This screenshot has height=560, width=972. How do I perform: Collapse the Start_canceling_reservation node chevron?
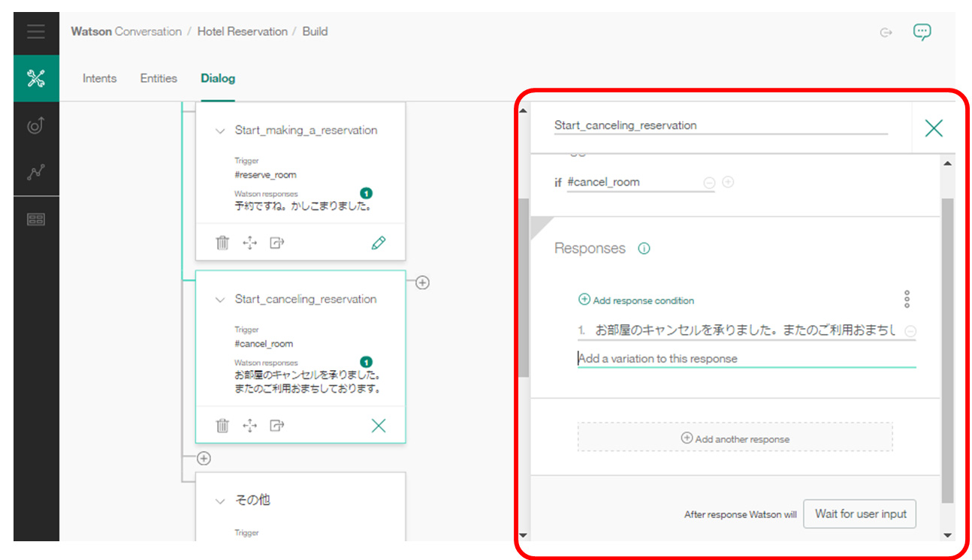(x=220, y=300)
